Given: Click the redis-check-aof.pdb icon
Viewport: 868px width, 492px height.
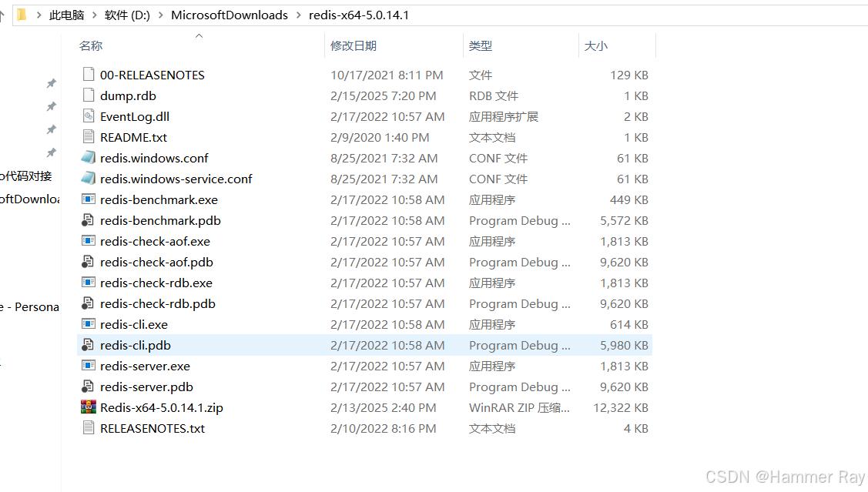Looking at the screenshot, I should 88,262.
